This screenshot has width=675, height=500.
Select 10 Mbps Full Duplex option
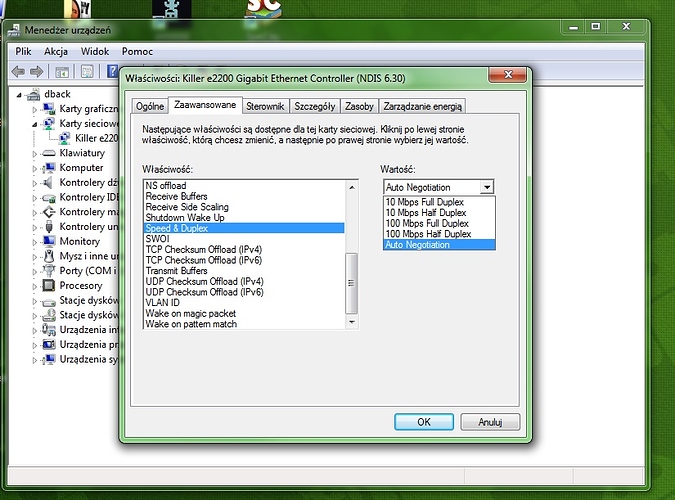[439, 202]
